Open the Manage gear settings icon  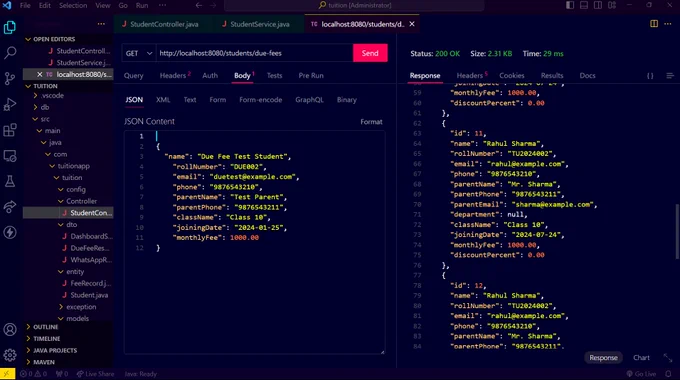point(10,355)
